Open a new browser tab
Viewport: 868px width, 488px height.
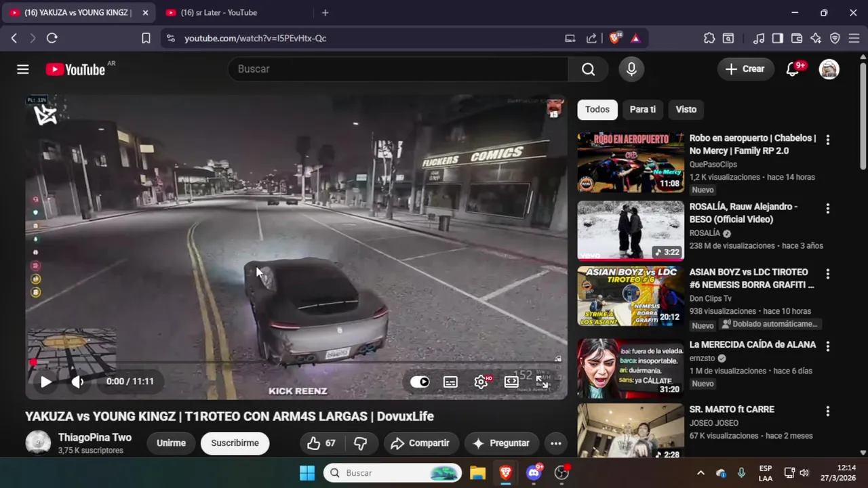(x=325, y=12)
